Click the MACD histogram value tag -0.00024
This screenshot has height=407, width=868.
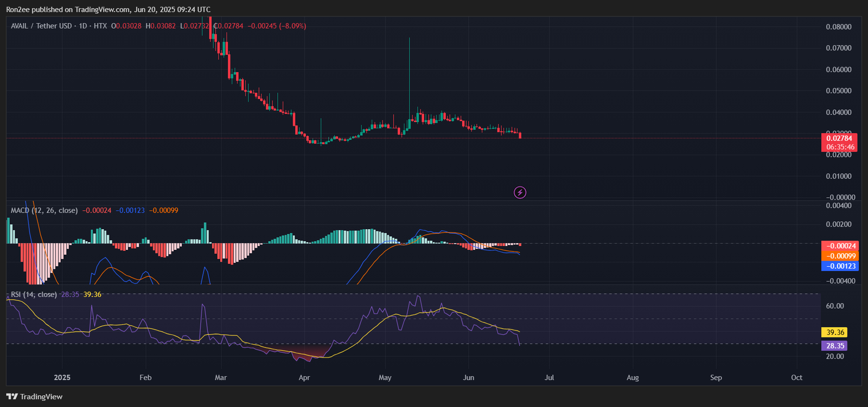[840, 246]
